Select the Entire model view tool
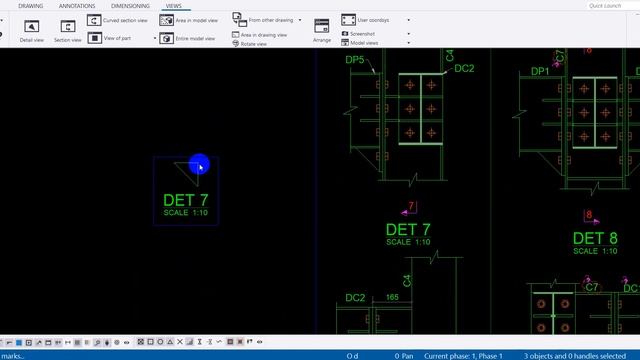 [187, 38]
